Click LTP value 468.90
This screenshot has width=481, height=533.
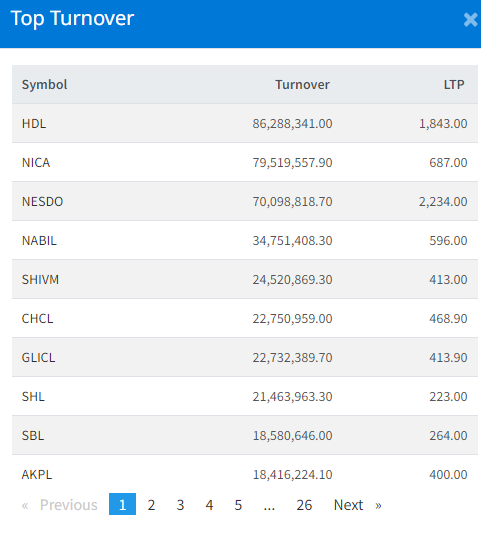pos(448,319)
